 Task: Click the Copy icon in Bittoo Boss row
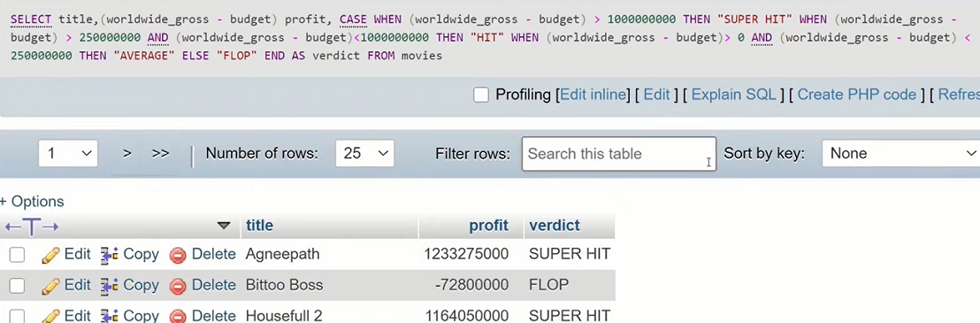tap(110, 286)
